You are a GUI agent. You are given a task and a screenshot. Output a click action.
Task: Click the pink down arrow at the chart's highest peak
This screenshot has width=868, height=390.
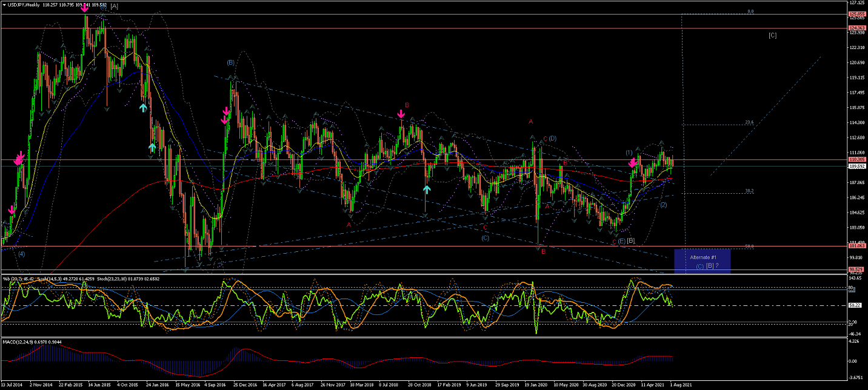click(84, 8)
